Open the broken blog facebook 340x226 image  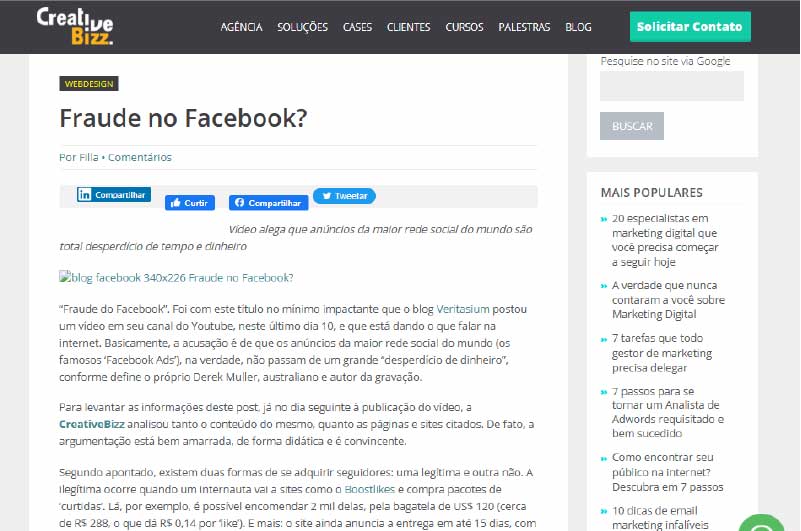176,278
